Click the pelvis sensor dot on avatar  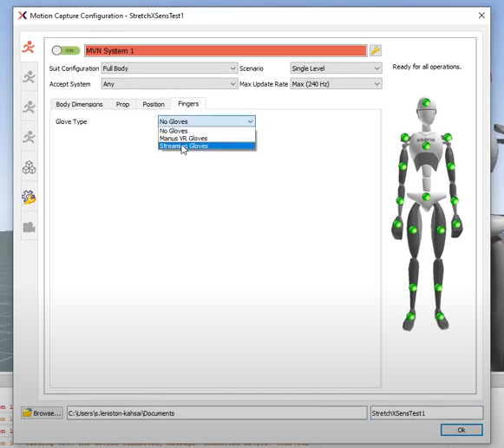[426, 197]
